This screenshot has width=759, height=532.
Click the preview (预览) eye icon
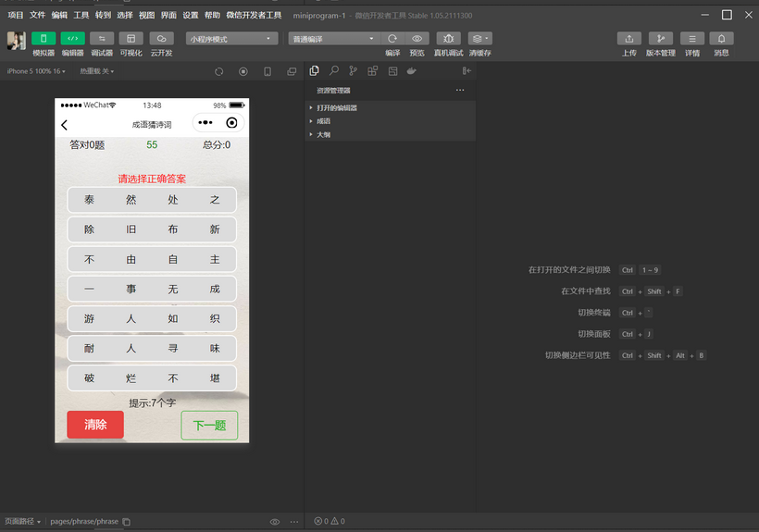point(417,38)
